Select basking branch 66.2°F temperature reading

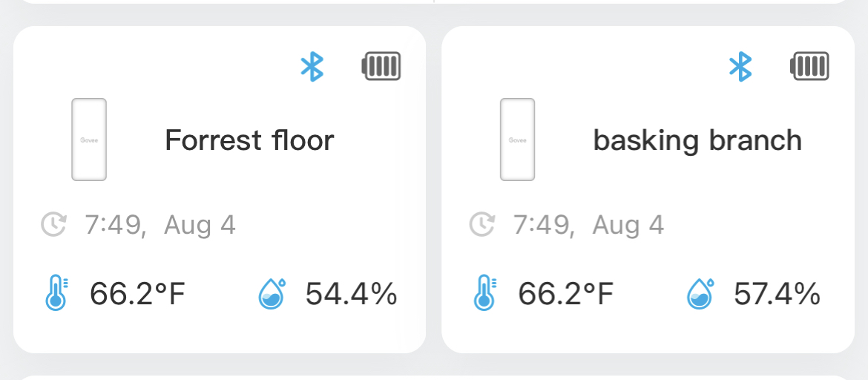point(566,294)
